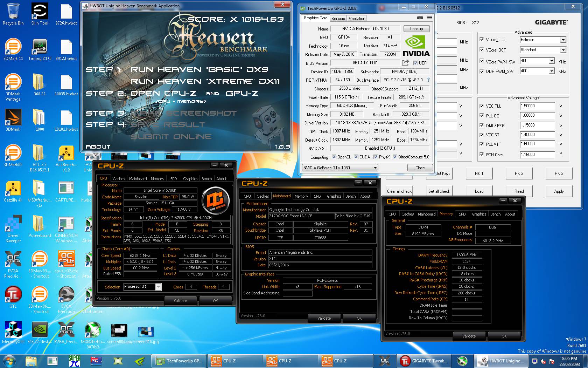Toggle DirectCompute 5.0 checkbox
Image resolution: width=588 pixels, height=368 pixels.
(x=395, y=157)
